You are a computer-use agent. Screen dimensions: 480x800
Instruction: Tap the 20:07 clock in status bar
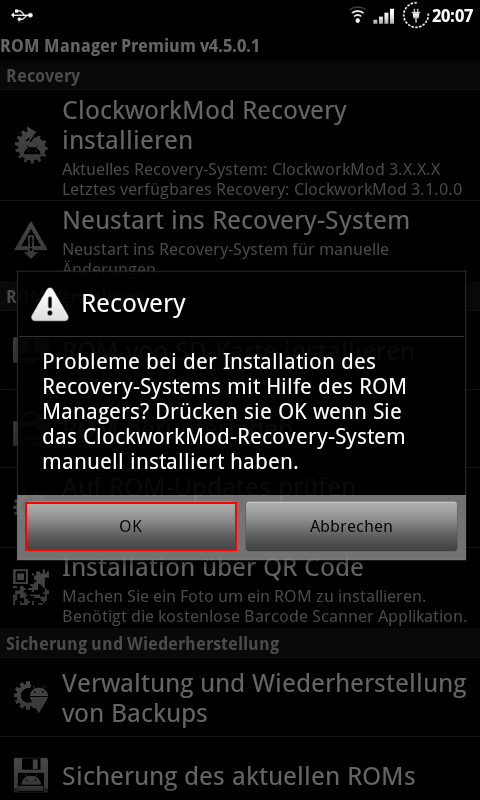[452, 16]
